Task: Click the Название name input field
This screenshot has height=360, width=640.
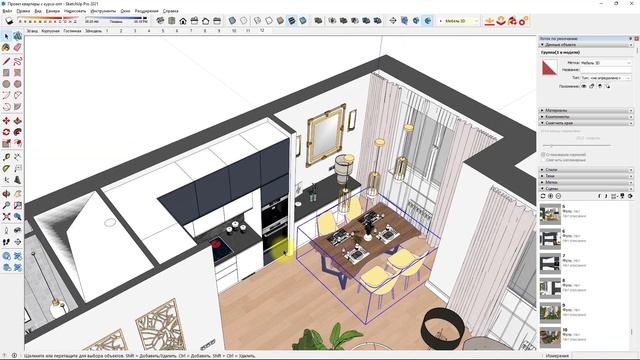Action: [606, 70]
